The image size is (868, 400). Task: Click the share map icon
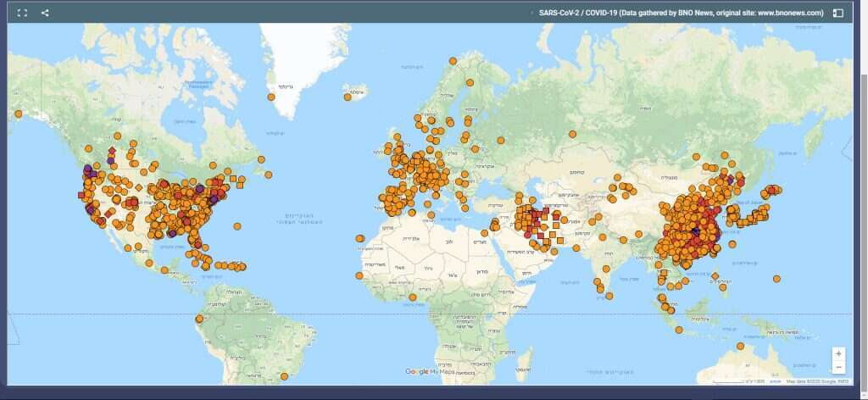click(45, 13)
